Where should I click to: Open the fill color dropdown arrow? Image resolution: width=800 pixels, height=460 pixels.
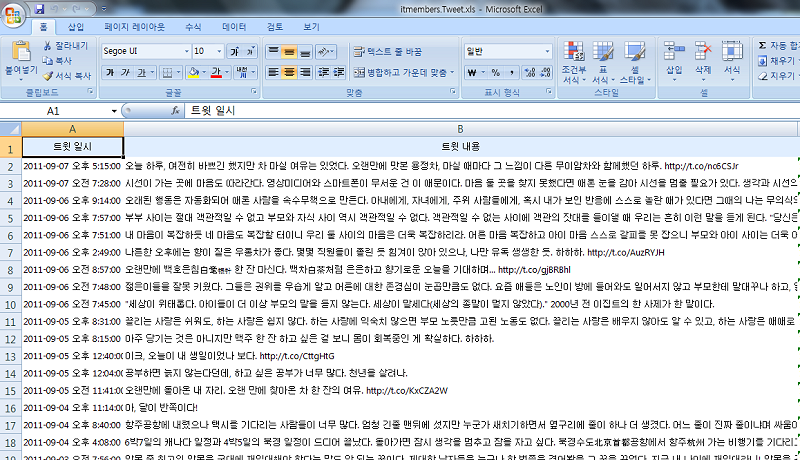tap(204, 73)
